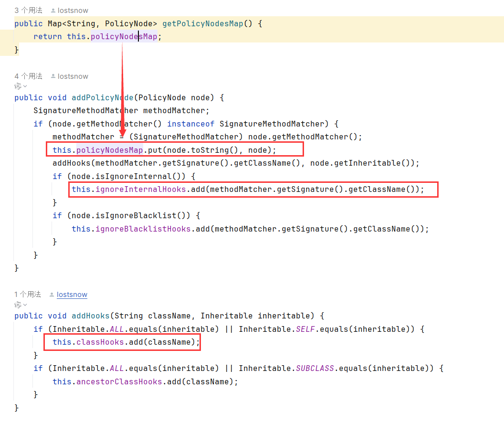This screenshot has width=504, height=423.
Task: Open the "1 个用法" usages for addHooks
Action: point(28,294)
